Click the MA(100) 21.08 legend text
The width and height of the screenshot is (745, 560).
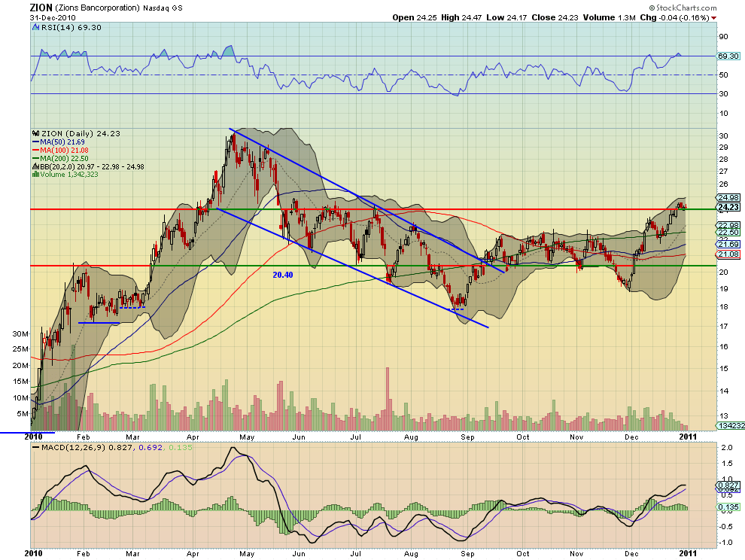[x=64, y=151]
